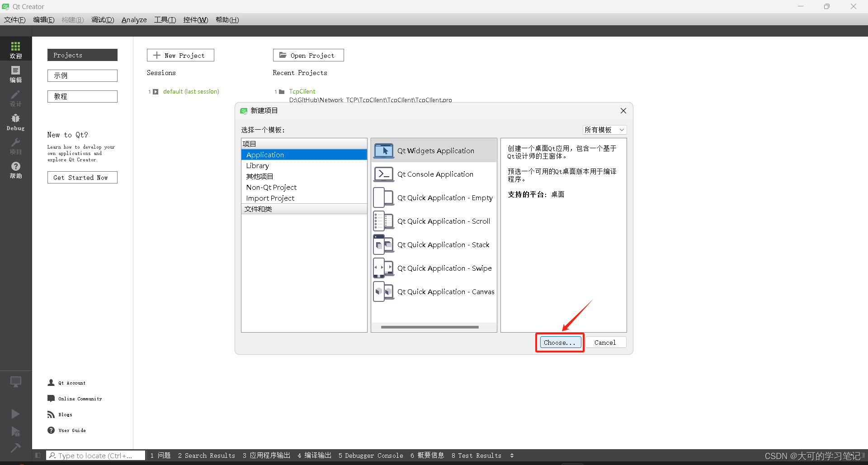Viewport: 868px width, 465px height.
Task: Open default (last session) session
Action: (x=191, y=91)
